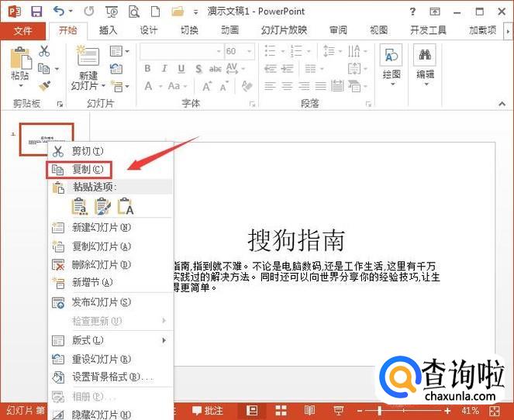Increase font size icon
This screenshot has width=514, height=420.
(206, 87)
